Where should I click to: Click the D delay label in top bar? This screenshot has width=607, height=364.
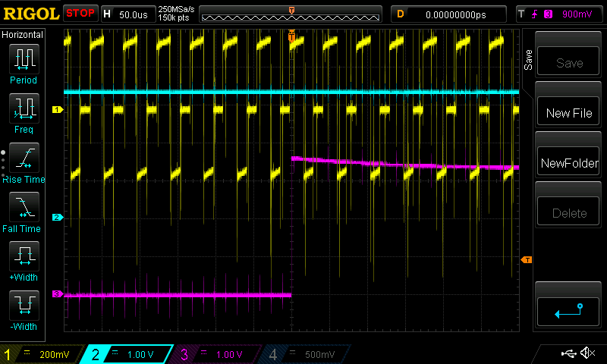pos(401,14)
